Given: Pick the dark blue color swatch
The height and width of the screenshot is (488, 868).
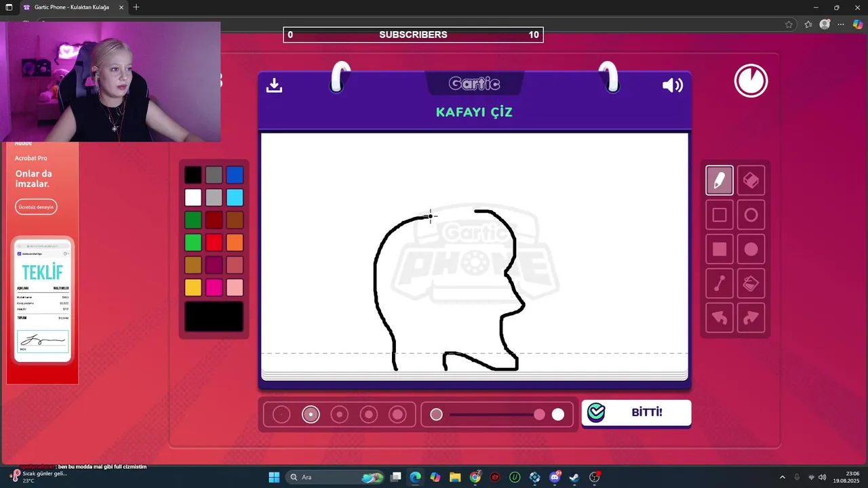Looking at the screenshot, I should (235, 176).
